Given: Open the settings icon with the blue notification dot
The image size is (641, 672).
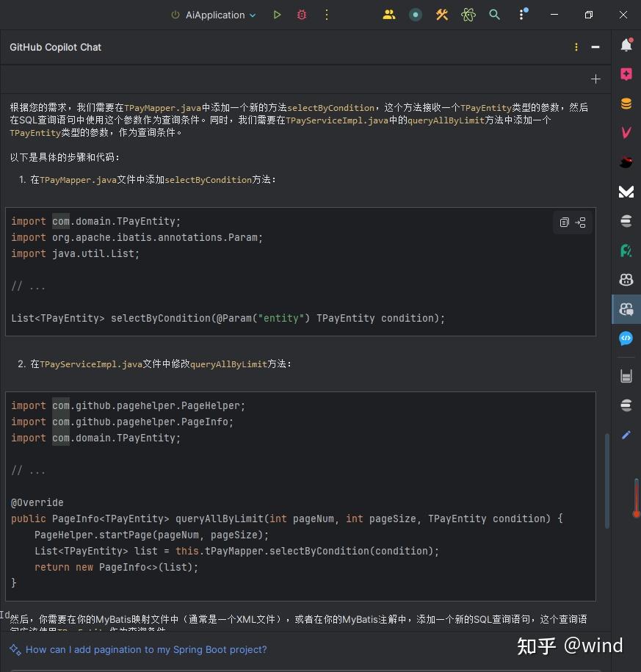Looking at the screenshot, I should (521, 15).
